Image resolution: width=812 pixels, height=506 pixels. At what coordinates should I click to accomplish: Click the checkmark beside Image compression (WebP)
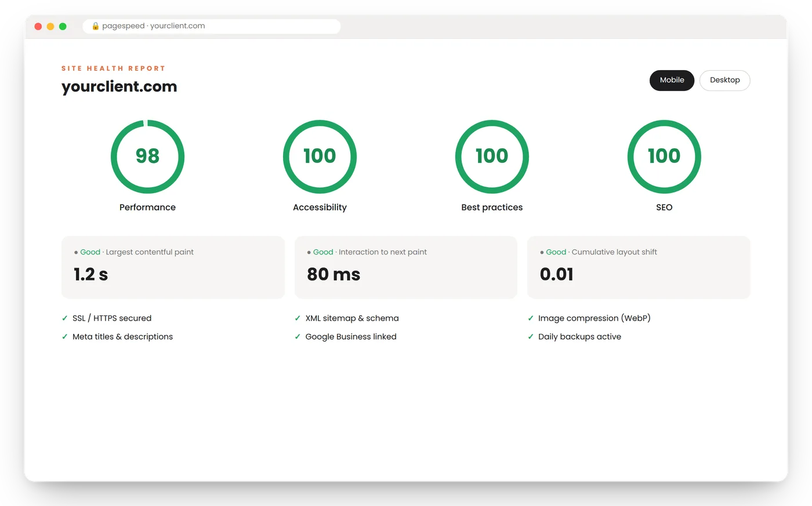pos(531,318)
